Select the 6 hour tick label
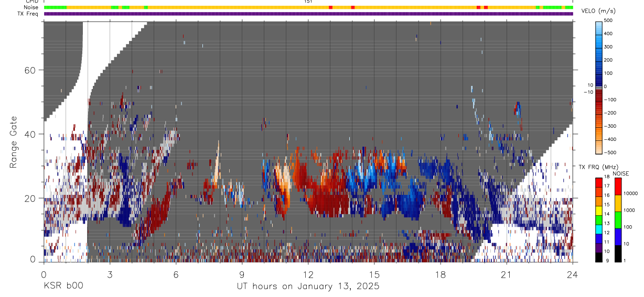The width and height of the screenshot is (644, 297). coord(176,274)
